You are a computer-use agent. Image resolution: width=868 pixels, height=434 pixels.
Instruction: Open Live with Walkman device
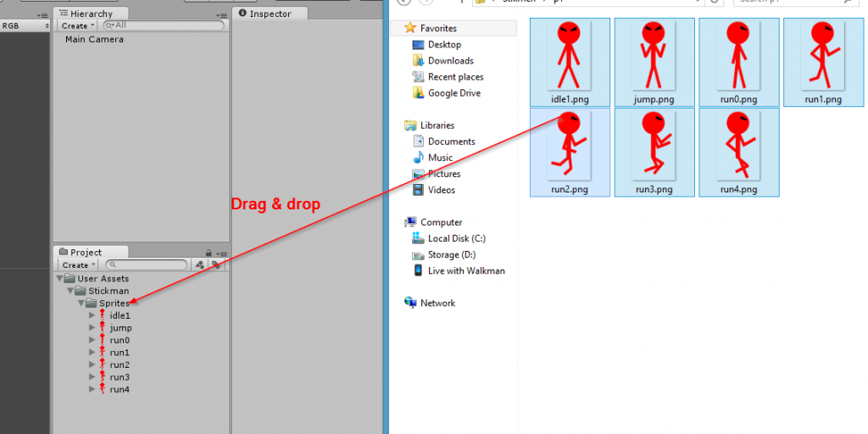pyautogui.click(x=465, y=271)
